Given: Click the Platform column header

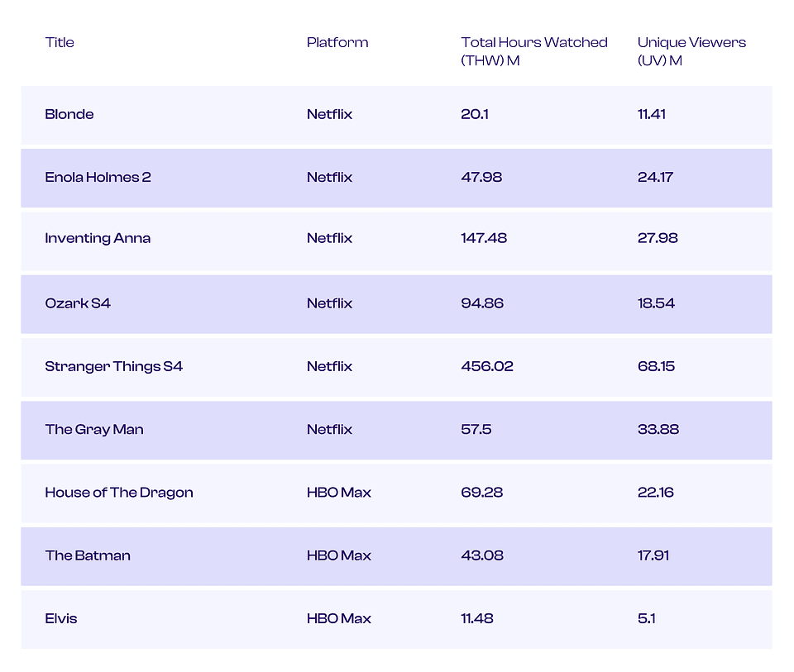Looking at the screenshot, I should [x=337, y=42].
